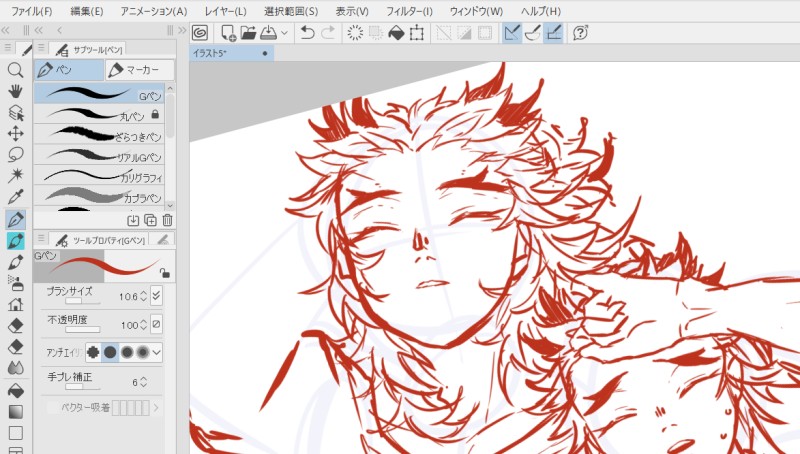800x454 pixels.
Task: Expand vector snapping options arrow
Action: pyautogui.click(x=156, y=408)
